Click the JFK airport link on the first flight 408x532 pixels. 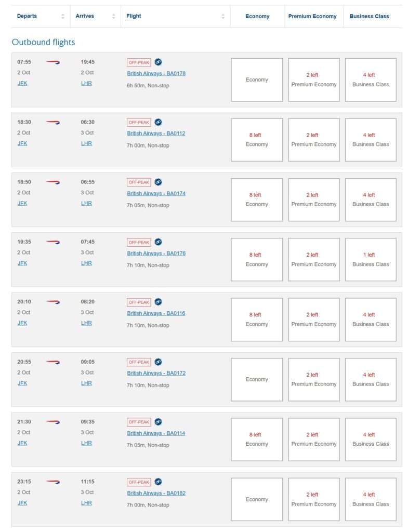pos(22,83)
